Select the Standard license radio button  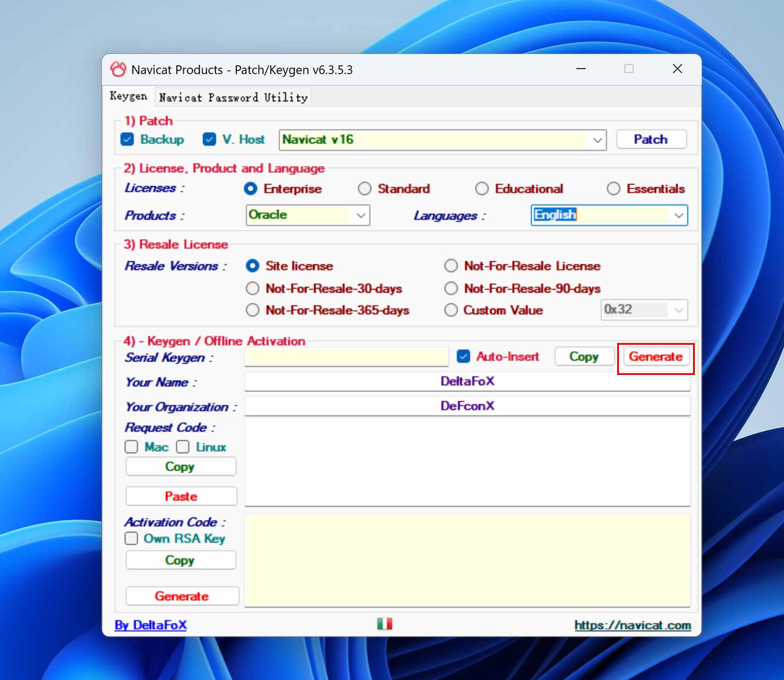365,189
